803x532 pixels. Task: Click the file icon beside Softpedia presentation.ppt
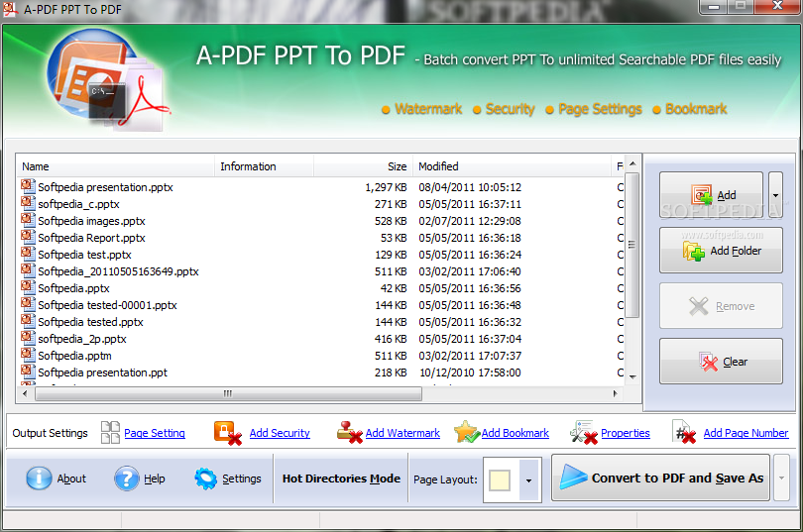(28, 372)
